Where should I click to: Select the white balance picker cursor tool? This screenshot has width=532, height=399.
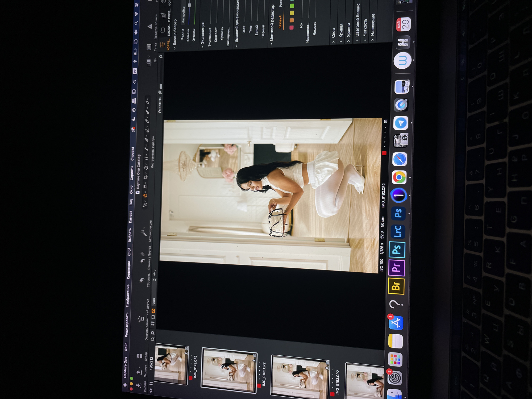[147, 121]
